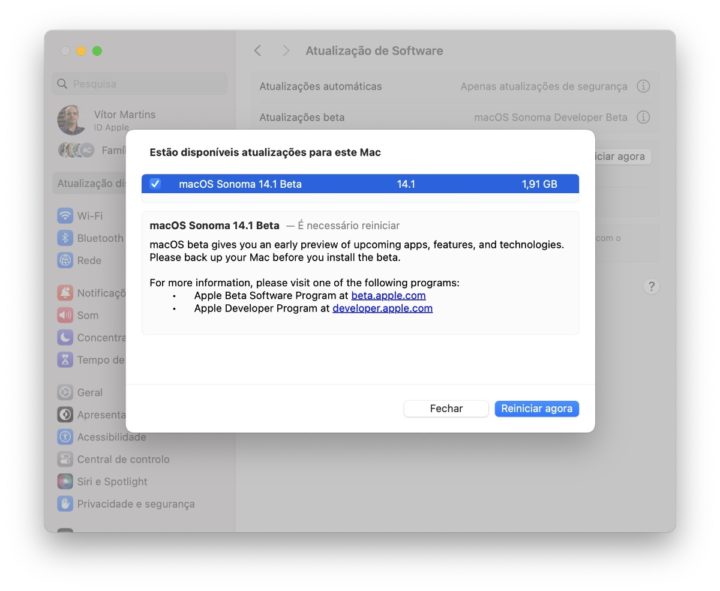Click Privacidade e segurança label text

(136, 504)
